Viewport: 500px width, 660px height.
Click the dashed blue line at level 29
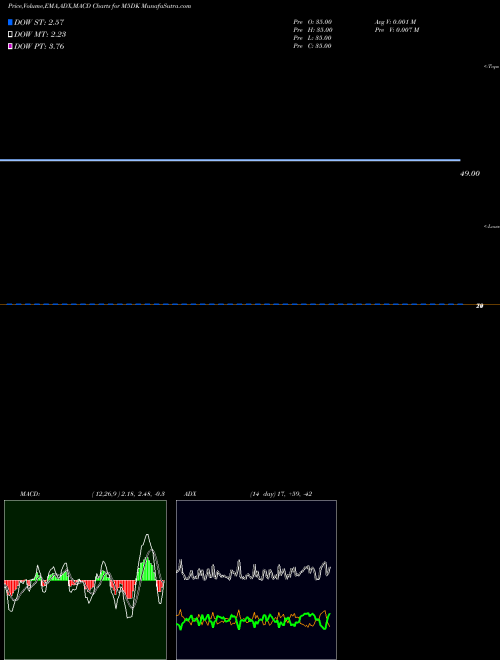pos(235,304)
